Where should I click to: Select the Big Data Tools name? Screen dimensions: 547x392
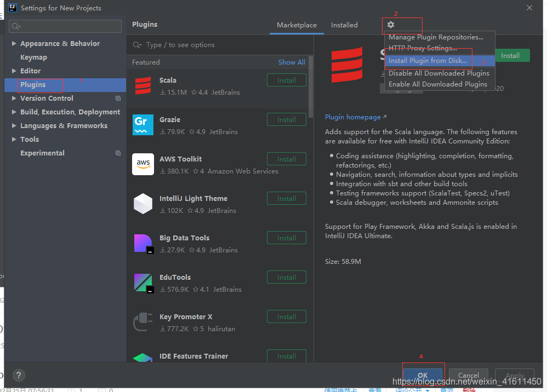pyautogui.click(x=184, y=238)
